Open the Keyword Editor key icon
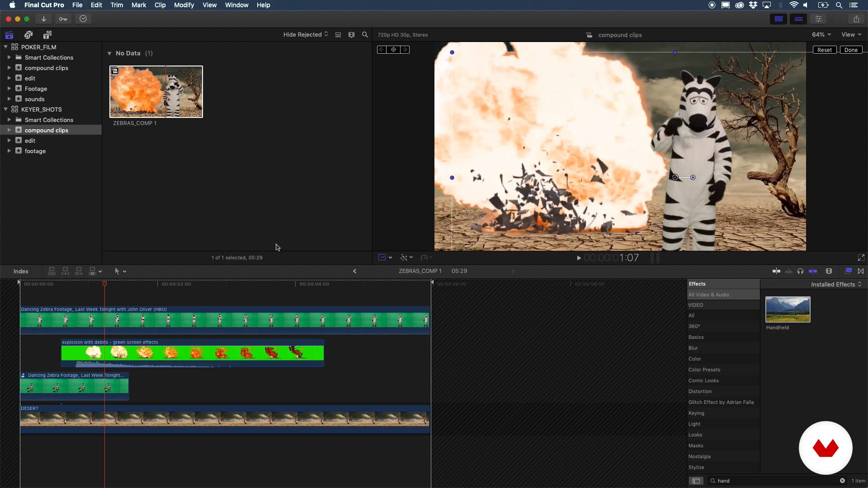 [x=63, y=19]
